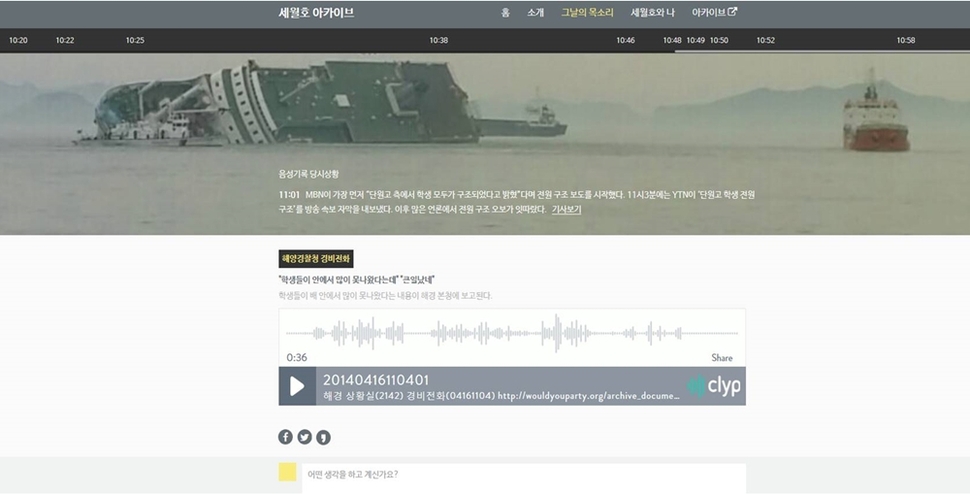Open the external 아카이브 link
The width and height of the screenshot is (970, 494).
point(714,13)
